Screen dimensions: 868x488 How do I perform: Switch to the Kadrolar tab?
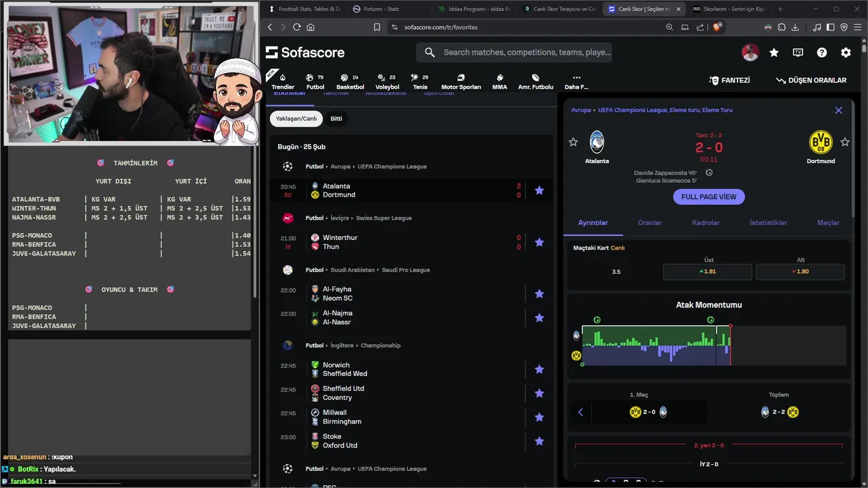point(706,222)
